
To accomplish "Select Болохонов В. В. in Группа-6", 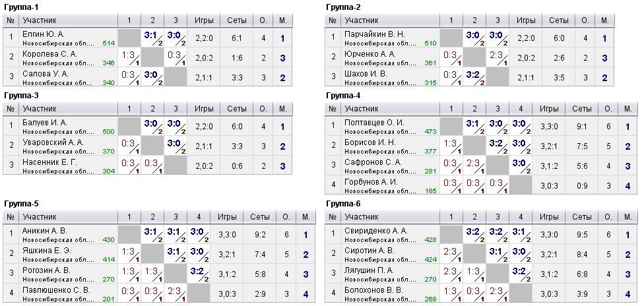I will click(373, 290).
